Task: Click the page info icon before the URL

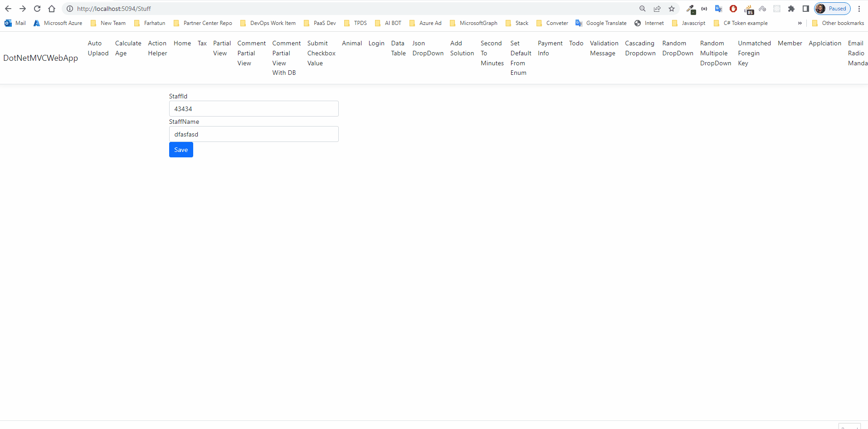Action: click(69, 9)
